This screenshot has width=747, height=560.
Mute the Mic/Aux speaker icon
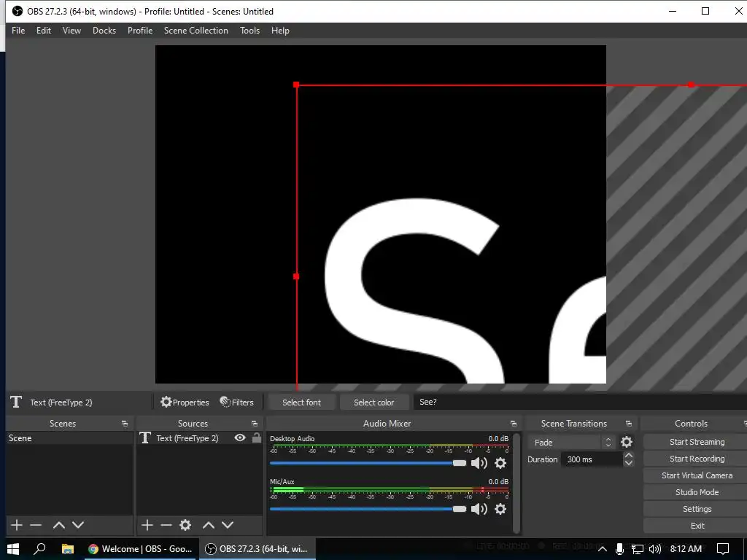(479, 509)
